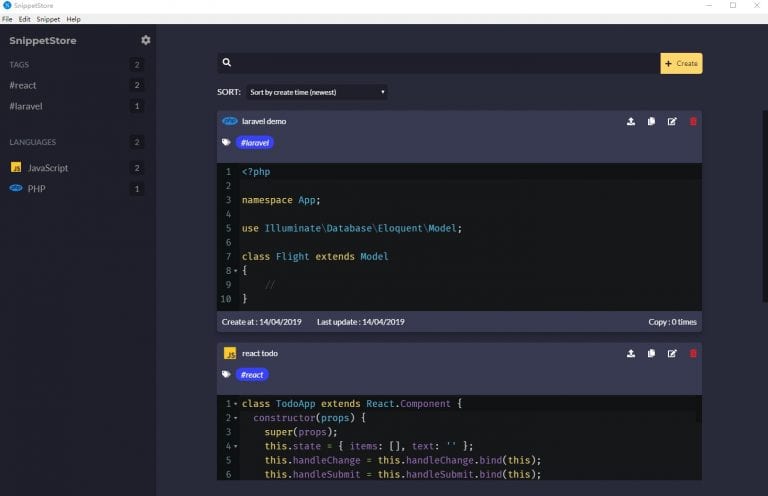Edit the react todo snippet
Viewport: 768px width, 496px height.
[x=672, y=354]
